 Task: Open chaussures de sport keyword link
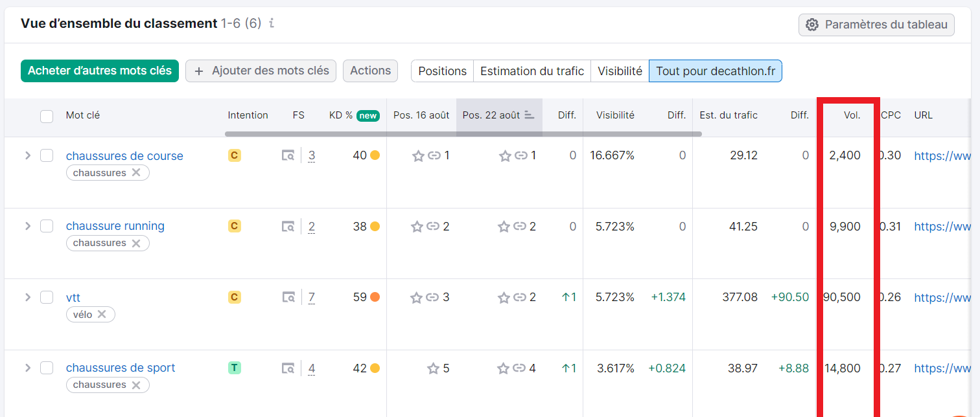pyautogui.click(x=121, y=368)
